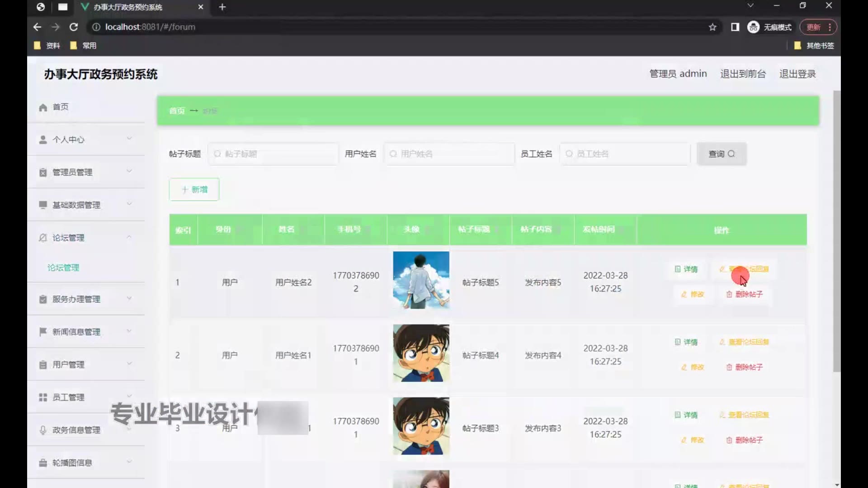Open the 其他书签 bookmark folder
This screenshot has height=488, width=868.
(814, 46)
